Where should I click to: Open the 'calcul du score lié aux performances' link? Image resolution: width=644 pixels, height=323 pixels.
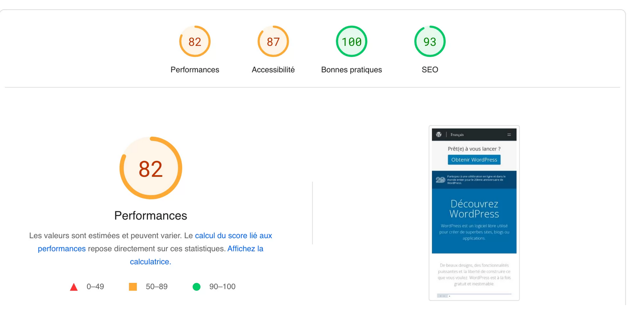tap(233, 236)
